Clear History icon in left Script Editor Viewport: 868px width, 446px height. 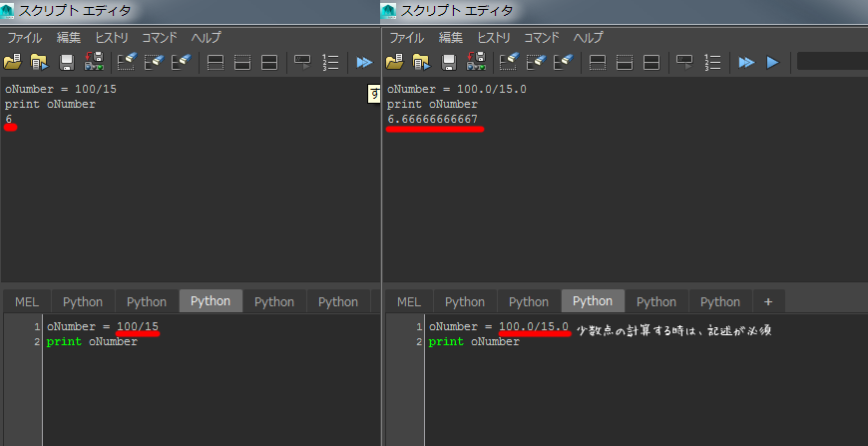(x=127, y=62)
